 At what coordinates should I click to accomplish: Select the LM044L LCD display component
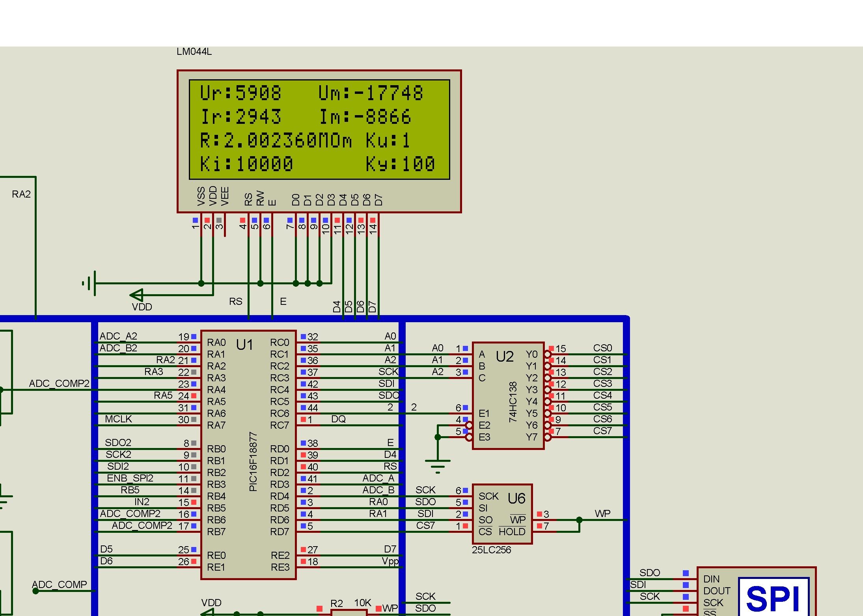pos(319,142)
